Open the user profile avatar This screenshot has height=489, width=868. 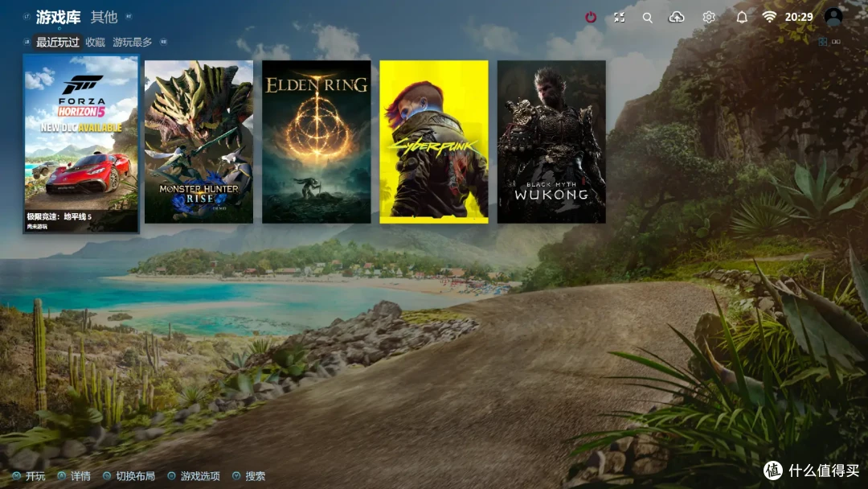[x=833, y=17]
